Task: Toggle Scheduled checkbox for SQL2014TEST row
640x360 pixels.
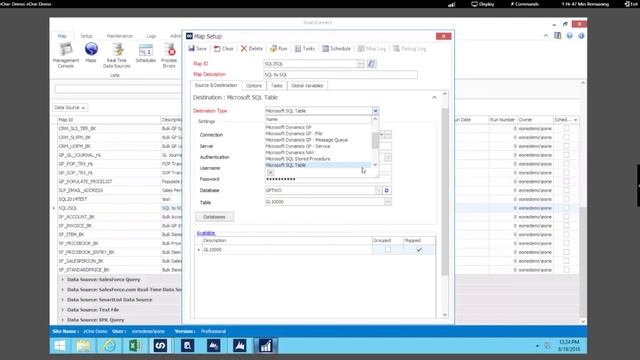Action: click(566, 199)
